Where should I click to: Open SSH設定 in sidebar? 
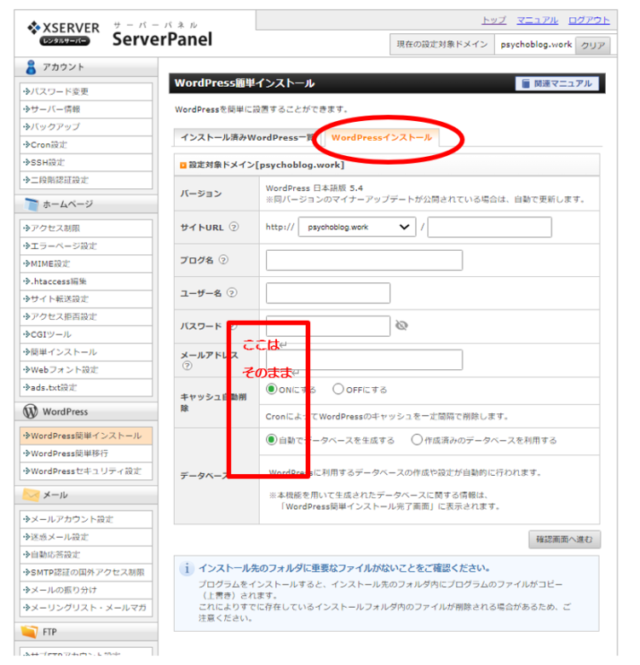click(x=86, y=162)
